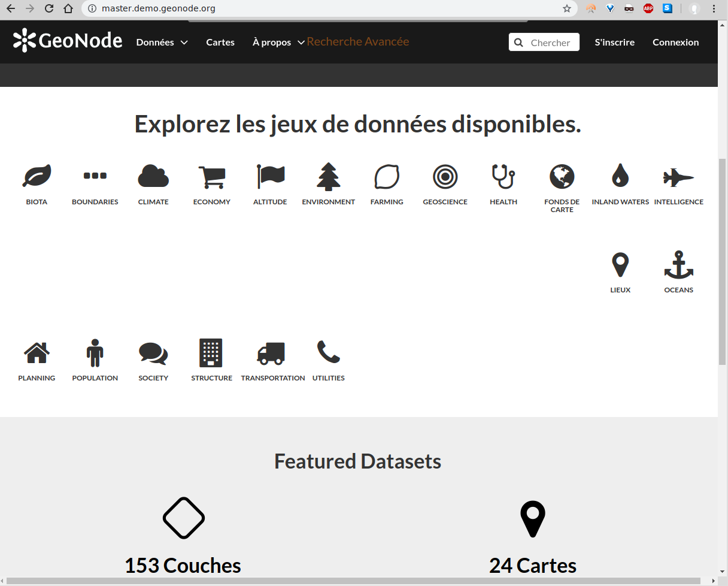Click the address bar URL
Viewport: 728px width, 586px height.
[x=159, y=8]
